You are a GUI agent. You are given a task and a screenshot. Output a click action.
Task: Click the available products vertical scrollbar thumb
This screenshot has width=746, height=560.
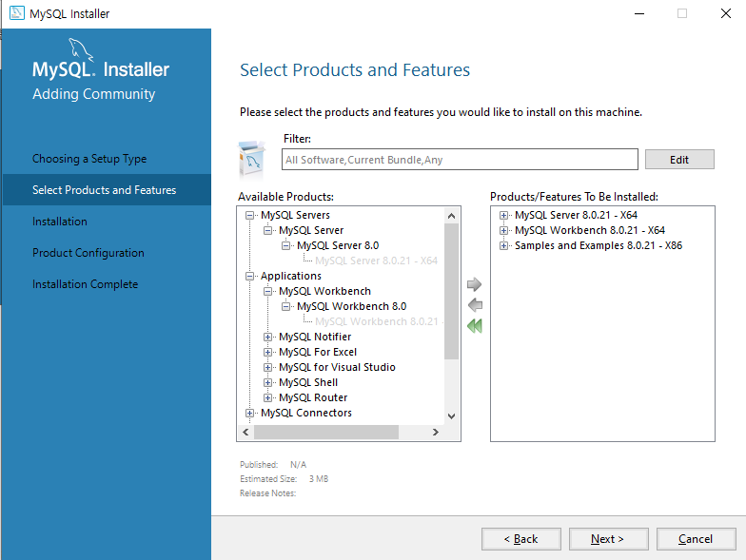[451, 291]
